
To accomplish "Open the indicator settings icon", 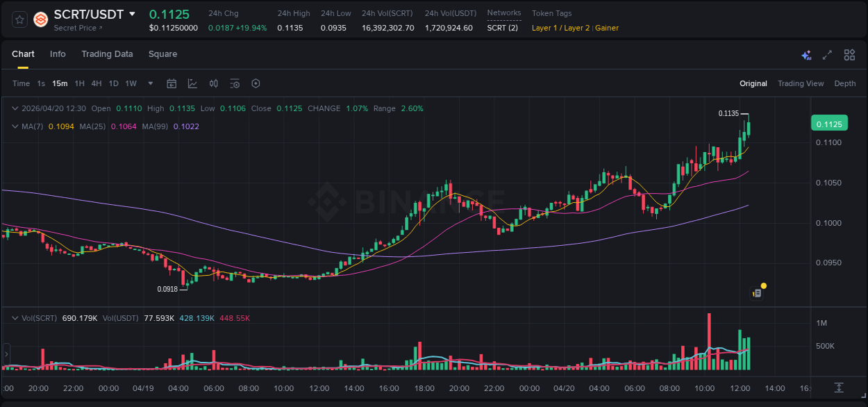I will (x=235, y=83).
